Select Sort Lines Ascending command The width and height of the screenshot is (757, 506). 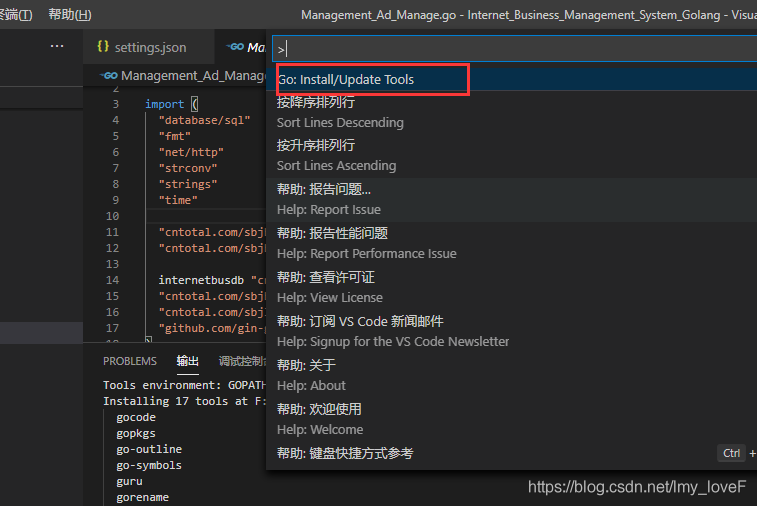pos(511,155)
